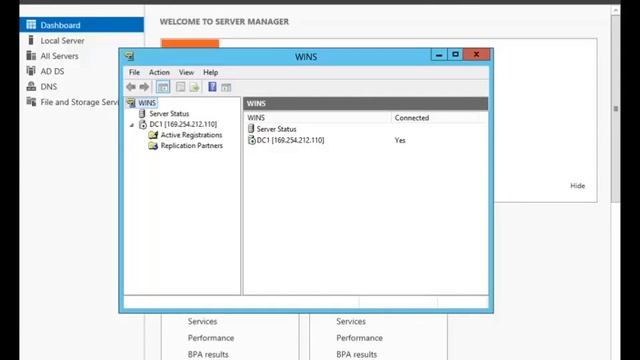Click the Back arrow in WINS toolbar
The width and height of the screenshot is (640, 360).
click(131, 87)
